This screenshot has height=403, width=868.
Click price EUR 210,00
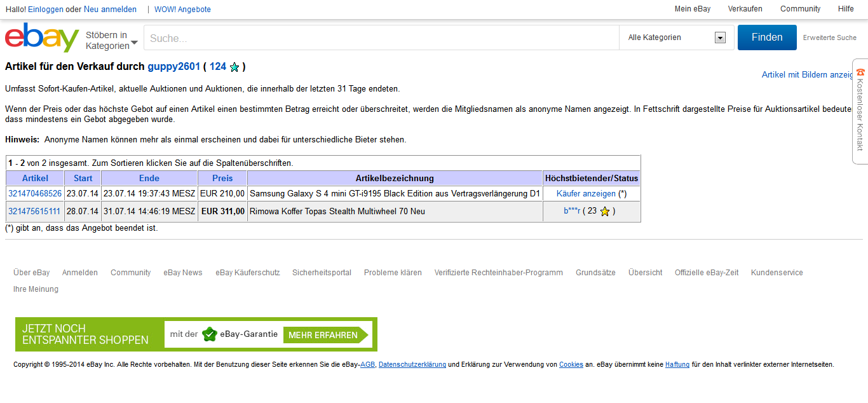222,193
